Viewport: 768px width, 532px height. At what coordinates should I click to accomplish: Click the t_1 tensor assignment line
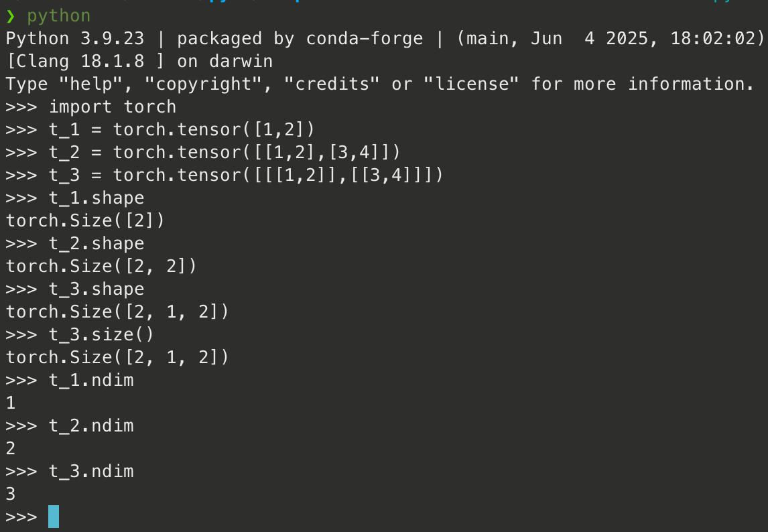pyautogui.click(x=181, y=130)
